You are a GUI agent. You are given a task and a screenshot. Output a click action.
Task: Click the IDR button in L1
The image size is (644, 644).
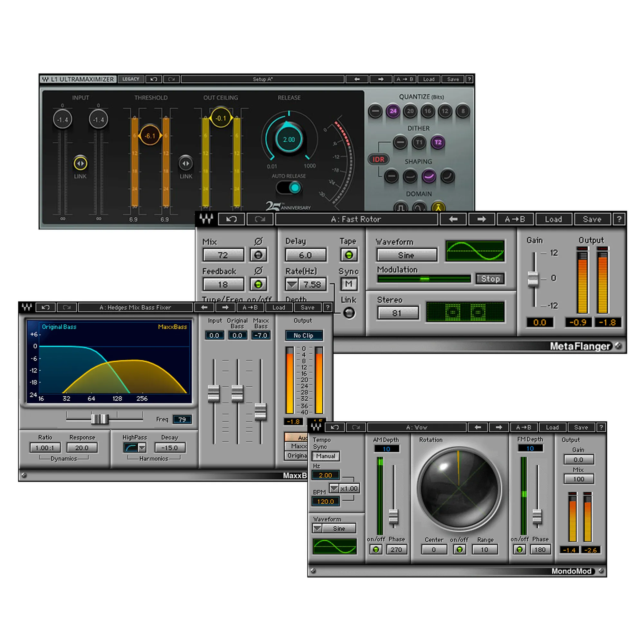[378, 159]
